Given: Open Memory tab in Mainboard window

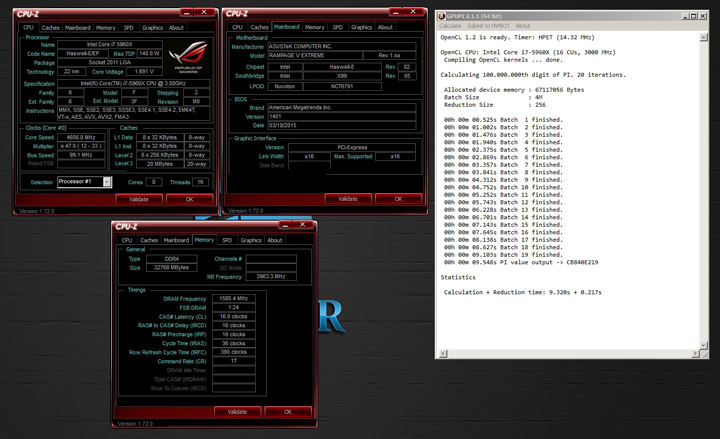Looking at the screenshot, I should pyautogui.click(x=315, y=27).
